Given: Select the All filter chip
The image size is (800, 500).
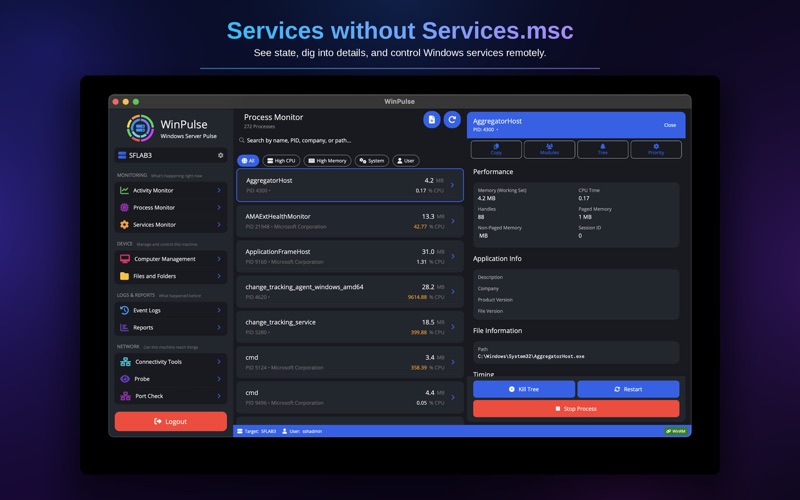Looking at the screenshot, I should click(248, 161).
